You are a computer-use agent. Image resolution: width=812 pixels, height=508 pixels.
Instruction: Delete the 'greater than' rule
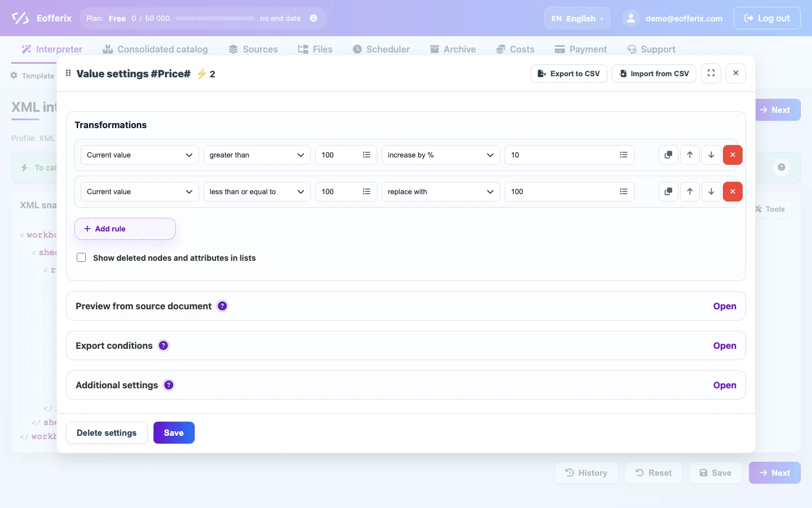pyautogui.click(x=732, y=155)
